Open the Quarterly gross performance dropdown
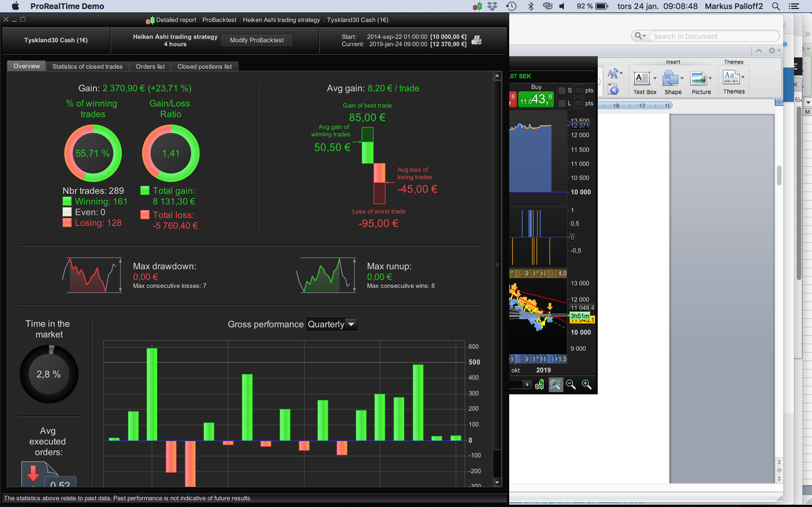This screenshot has width=812, height=507. coord(332,324)
